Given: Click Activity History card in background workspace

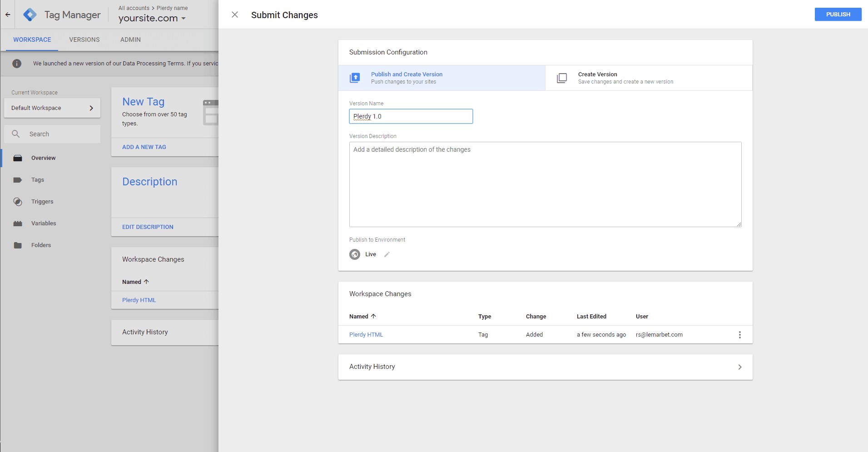Looking at the screenshot, I should pos(165,333).
